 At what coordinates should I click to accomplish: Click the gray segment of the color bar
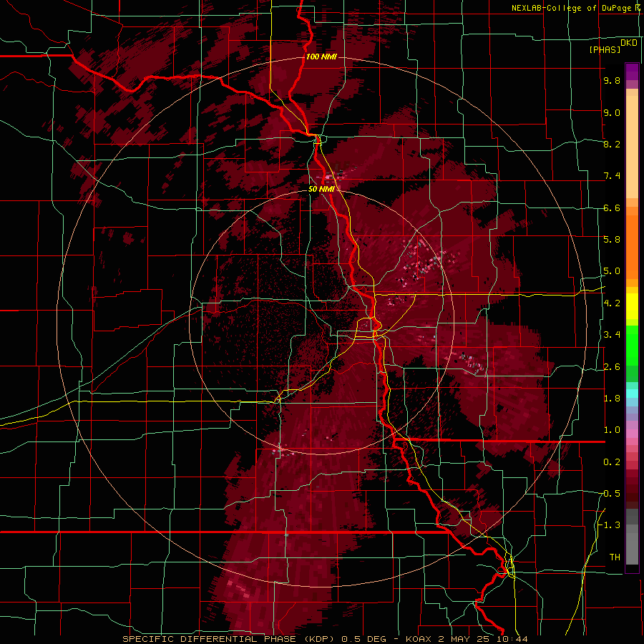[x=632, y=546]
